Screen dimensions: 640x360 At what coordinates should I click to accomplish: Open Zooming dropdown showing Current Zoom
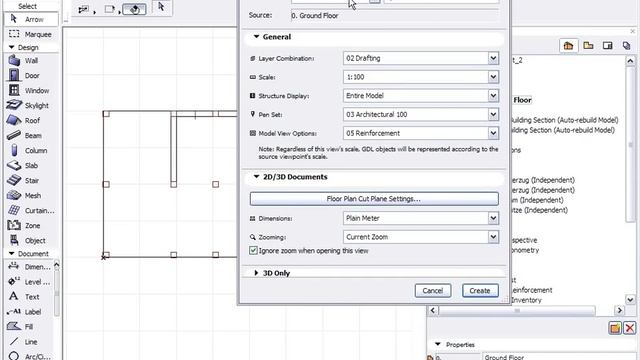(x=421, y=237)
